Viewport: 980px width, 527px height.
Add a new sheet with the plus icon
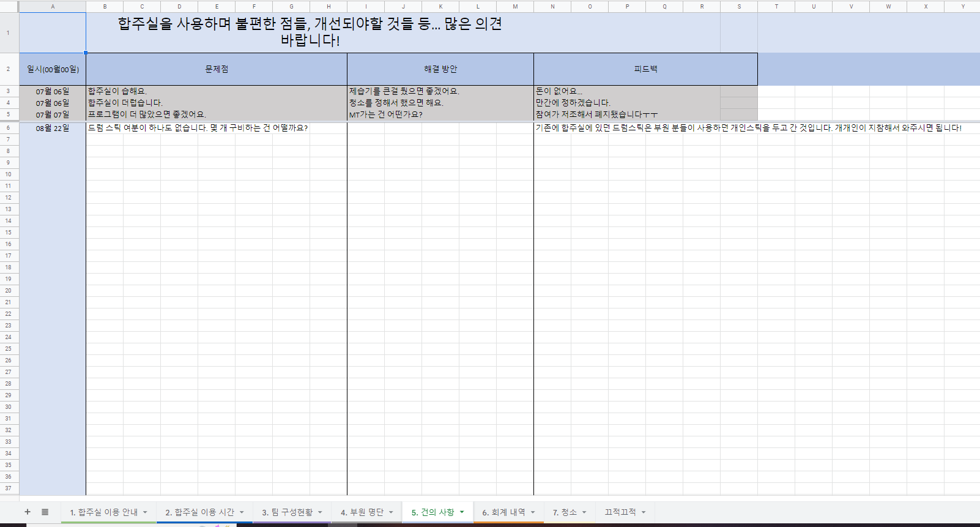coord(28,512)
